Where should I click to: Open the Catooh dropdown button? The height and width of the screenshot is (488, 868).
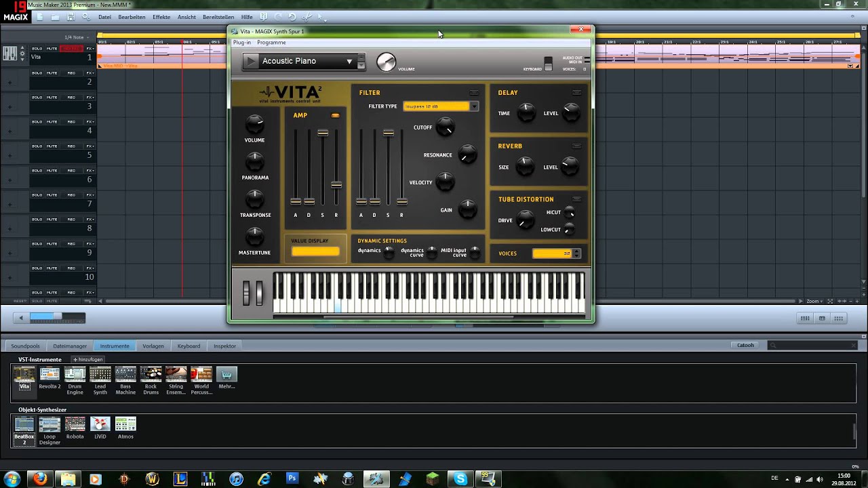745,346
